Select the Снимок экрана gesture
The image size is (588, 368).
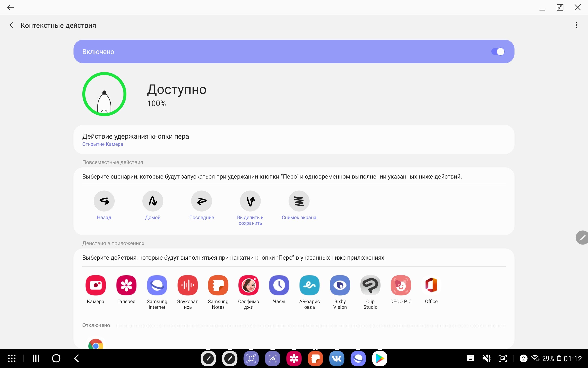(299, 205)
